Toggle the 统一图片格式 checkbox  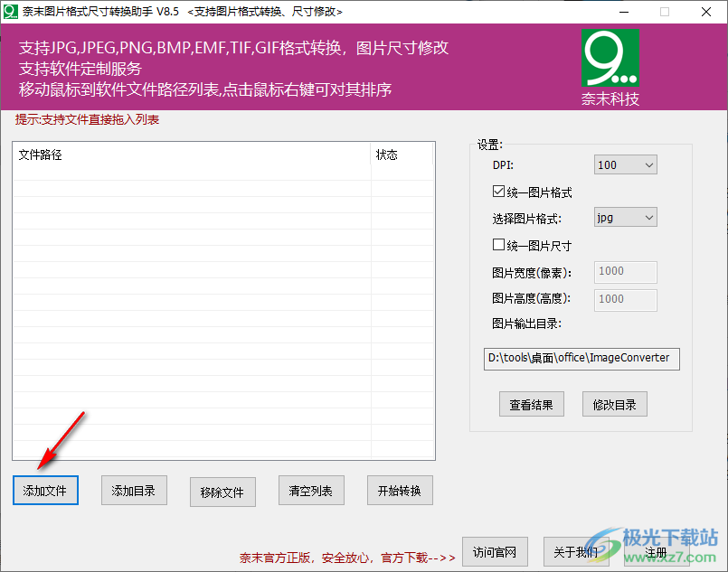click(x=498, y=192)
